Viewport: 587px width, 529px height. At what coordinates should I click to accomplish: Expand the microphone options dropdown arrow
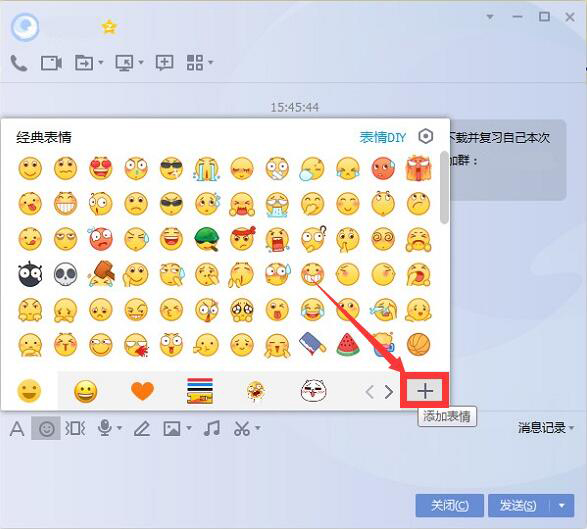tap(119, 428)
